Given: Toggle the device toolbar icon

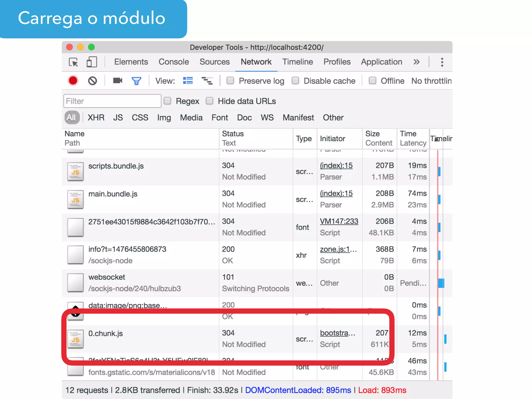Looking at the screenshot, I should tap(91, 62).
